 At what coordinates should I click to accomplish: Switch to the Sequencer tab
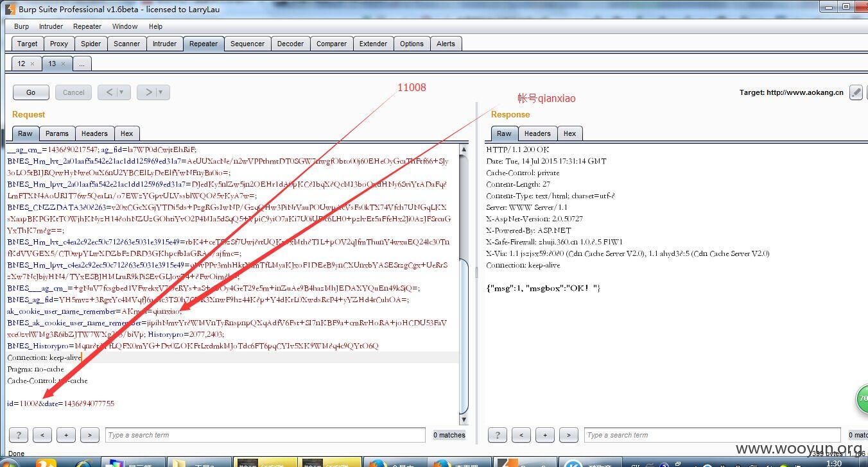coord(247,44)
